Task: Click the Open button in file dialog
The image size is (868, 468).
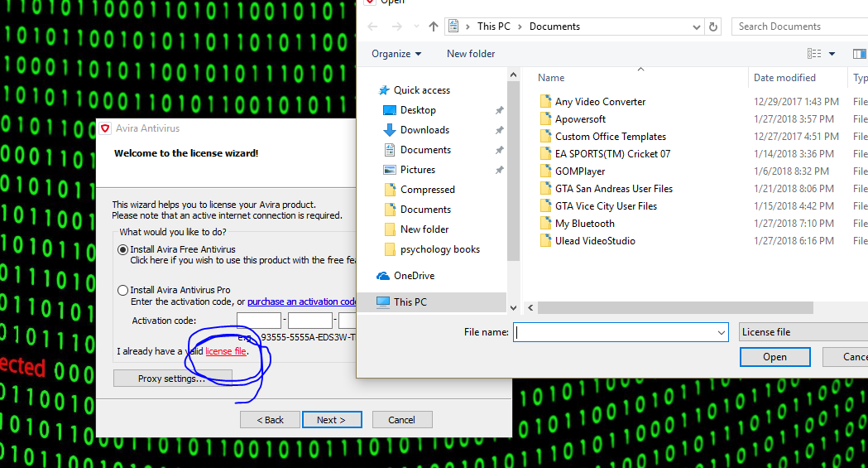Action: 775,357
